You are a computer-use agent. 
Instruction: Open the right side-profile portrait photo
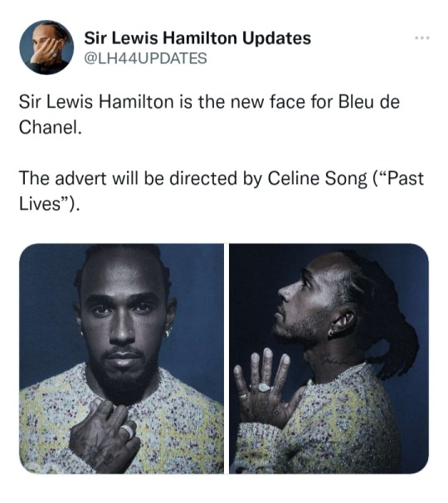[329, 359]
